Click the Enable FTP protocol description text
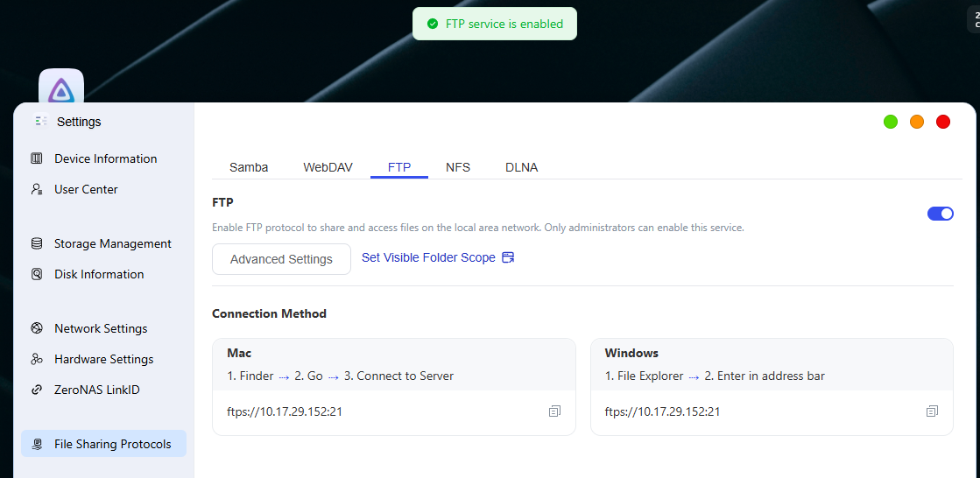Viewport: 980px width, 478px height. coord(478,228)
